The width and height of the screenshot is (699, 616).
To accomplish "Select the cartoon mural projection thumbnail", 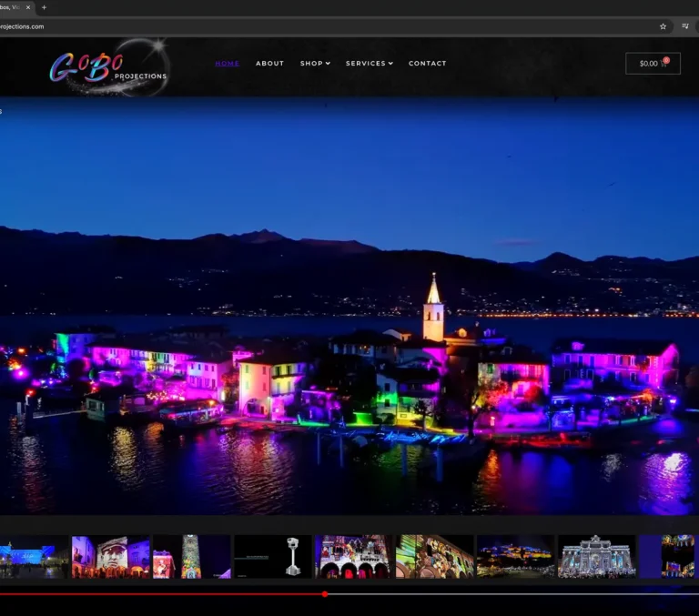I will (435, 557).
